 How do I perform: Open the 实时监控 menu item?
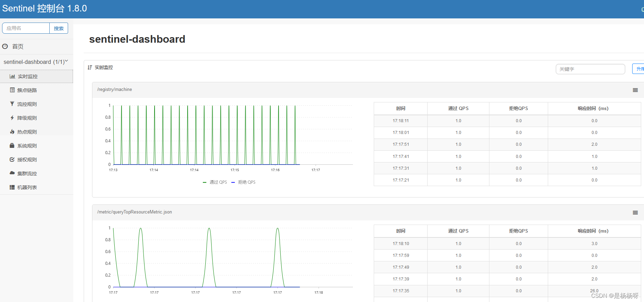(36, 76)
